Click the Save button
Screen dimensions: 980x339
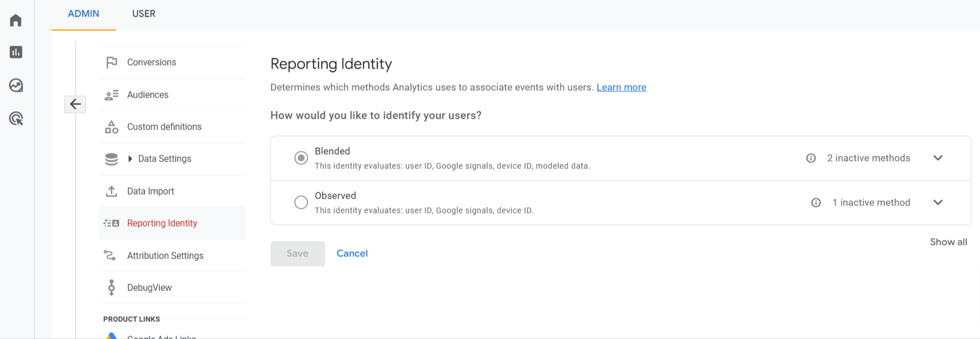pos(297,253)
